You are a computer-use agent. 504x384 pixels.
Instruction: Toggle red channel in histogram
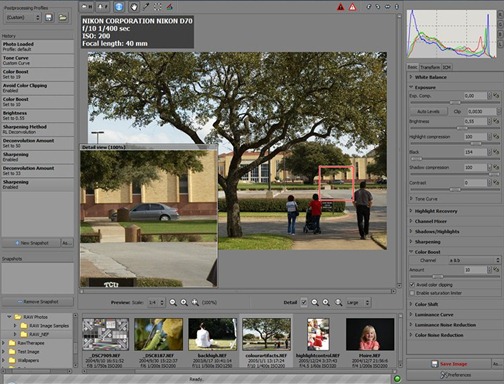point(500,14)
